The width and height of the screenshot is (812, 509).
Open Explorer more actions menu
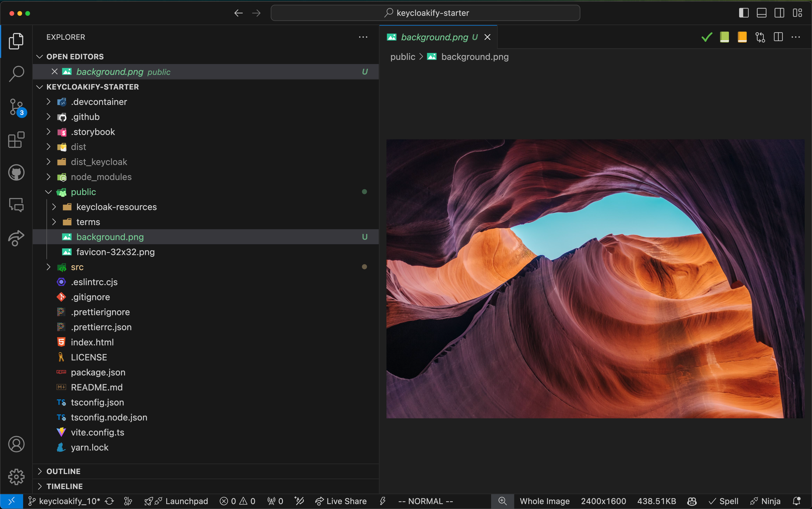tap(363, 37)
